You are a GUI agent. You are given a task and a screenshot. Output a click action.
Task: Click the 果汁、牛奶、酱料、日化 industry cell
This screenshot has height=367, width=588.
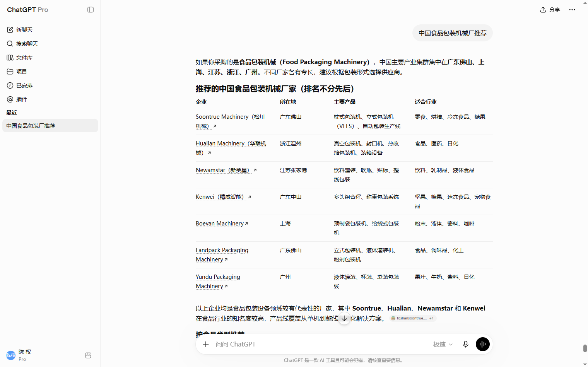coord(445,277)
